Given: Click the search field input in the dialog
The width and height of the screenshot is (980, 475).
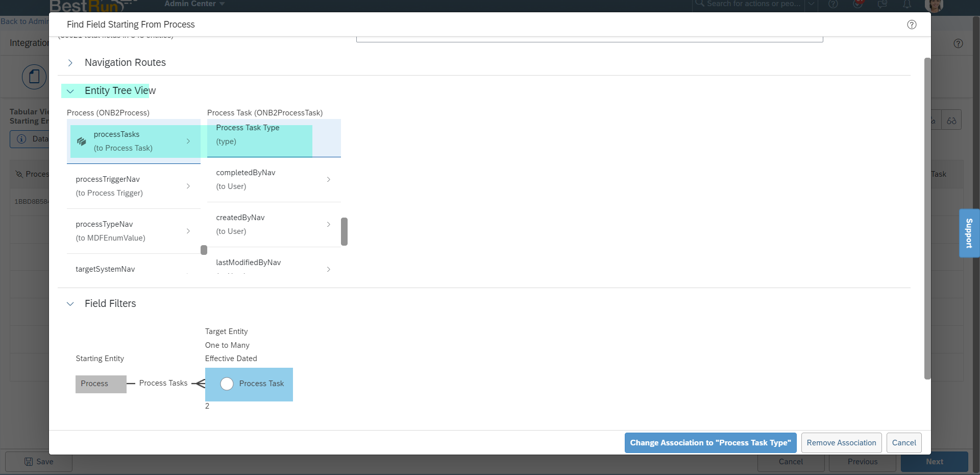Looking at the screenshot, I should (590, 39).
